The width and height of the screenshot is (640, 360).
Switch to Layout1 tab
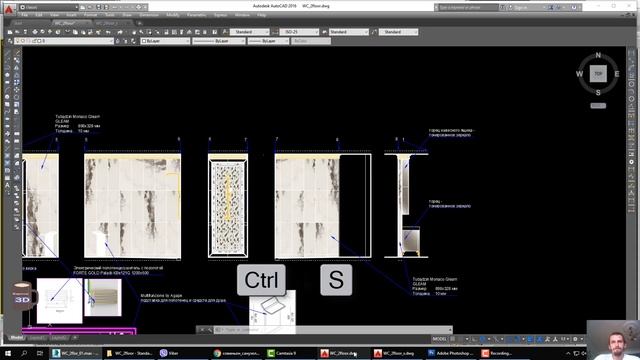(36, 338)
